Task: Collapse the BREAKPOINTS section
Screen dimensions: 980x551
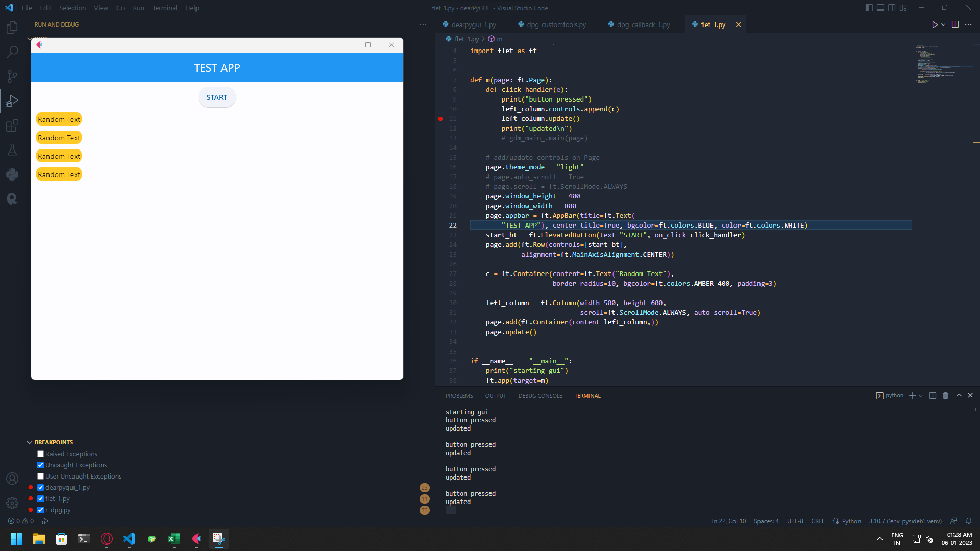Action: click(30, 442)
